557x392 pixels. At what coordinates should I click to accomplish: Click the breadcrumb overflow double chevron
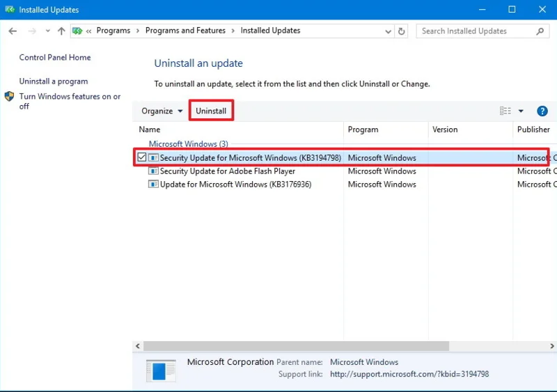[x=89, y=31]
